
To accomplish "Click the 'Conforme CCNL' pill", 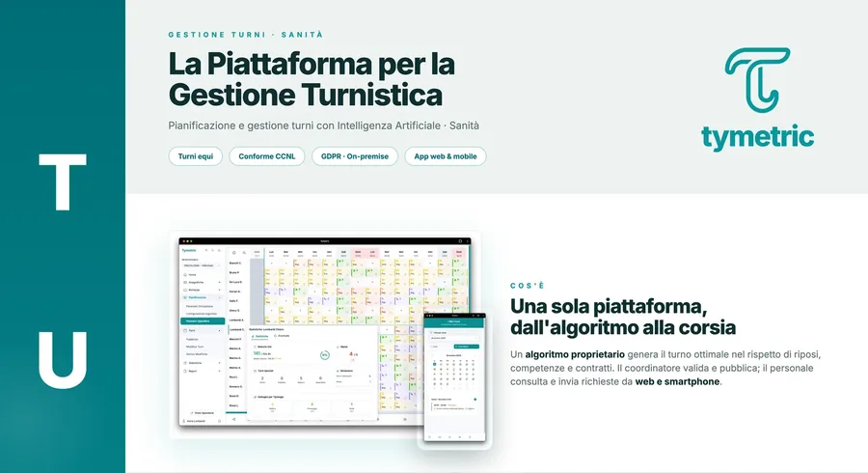I will (267, 156).
